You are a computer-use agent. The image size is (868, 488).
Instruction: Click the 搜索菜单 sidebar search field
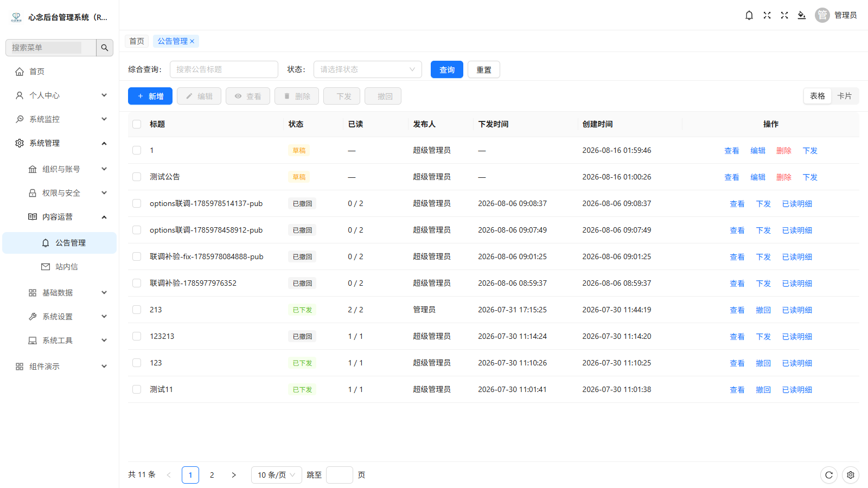(x=51, y=48)
